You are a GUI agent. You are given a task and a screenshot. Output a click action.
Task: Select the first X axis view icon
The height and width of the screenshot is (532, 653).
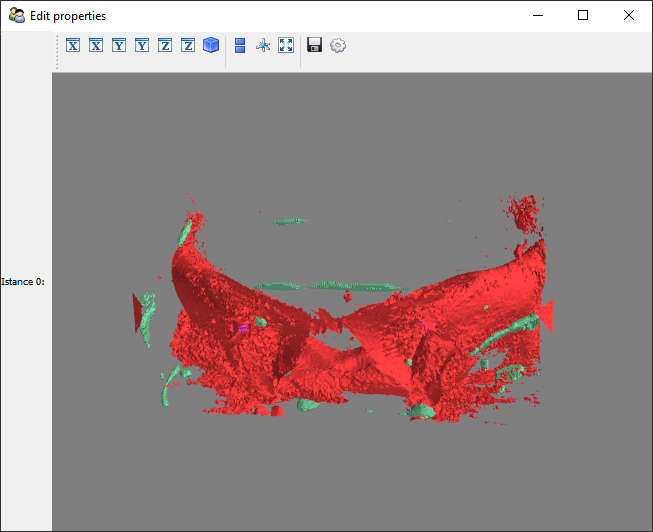(73, 45)
